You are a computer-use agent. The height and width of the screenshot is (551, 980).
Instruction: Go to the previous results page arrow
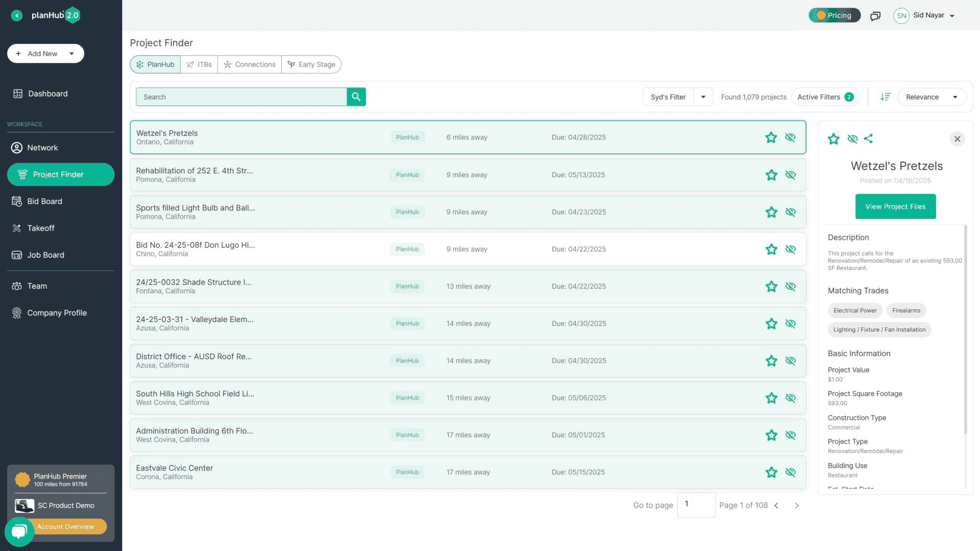[x=776, y=506]
